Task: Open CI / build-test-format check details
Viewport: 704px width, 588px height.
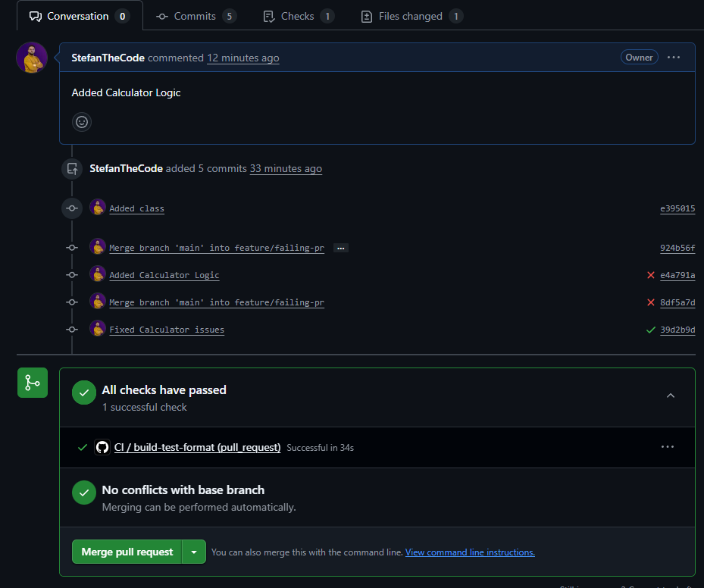Action: pyautogui.click(x=197, y=448)
